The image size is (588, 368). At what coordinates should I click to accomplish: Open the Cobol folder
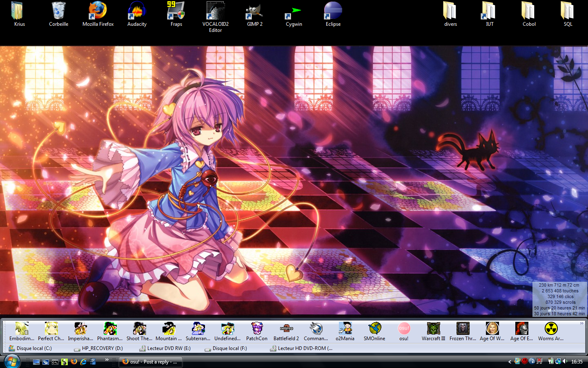[529, 15]
